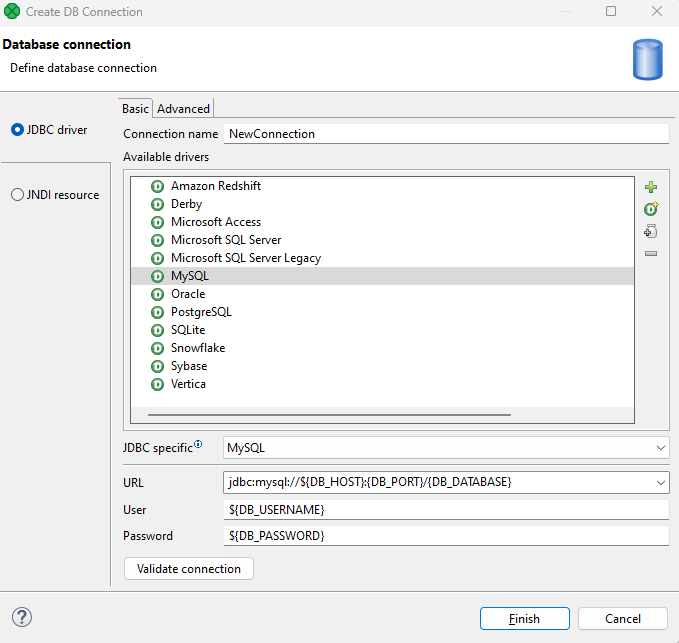The width and height of the screenshot is (679, 643).
Task: Select the JDBC driver radio button
Action: tap(17, 129)
